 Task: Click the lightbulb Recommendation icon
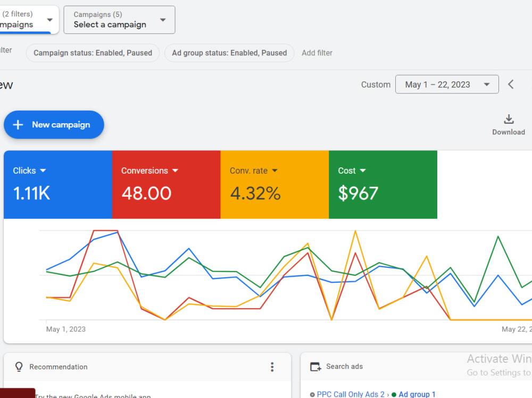tap(19, 367)
